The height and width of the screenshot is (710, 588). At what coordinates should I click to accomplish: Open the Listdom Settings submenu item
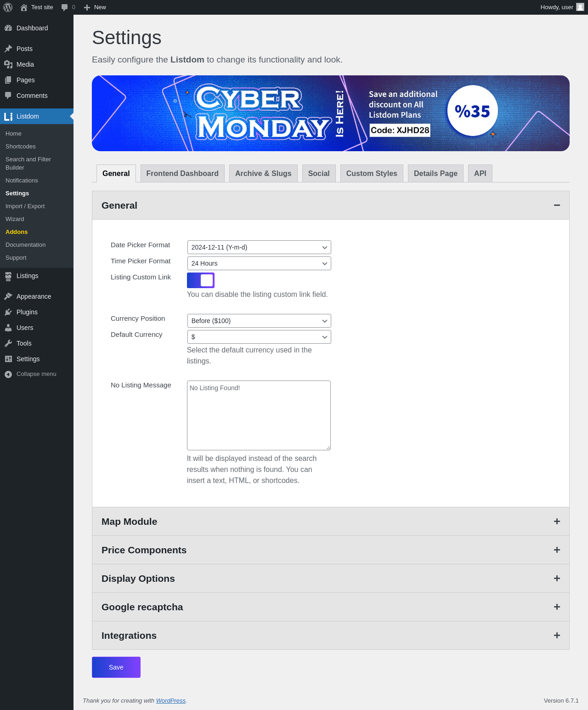click(x=37, y=193)
